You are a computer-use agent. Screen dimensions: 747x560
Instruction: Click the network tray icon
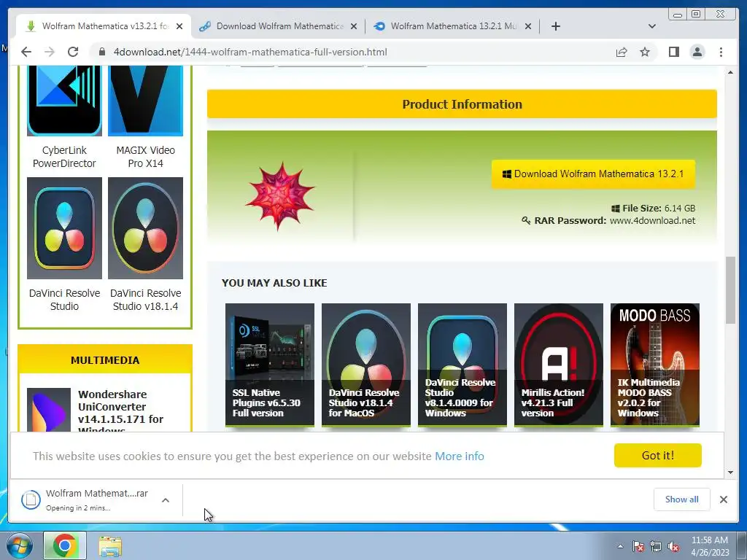pyautogui.click(x=656, y=546)
